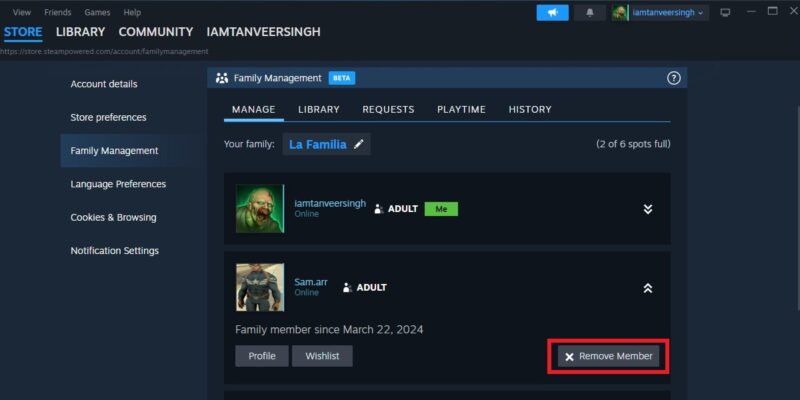The height and width of the screenshot is (400, 800).
Task: Open the notifications bell
Action: point(590,13)
